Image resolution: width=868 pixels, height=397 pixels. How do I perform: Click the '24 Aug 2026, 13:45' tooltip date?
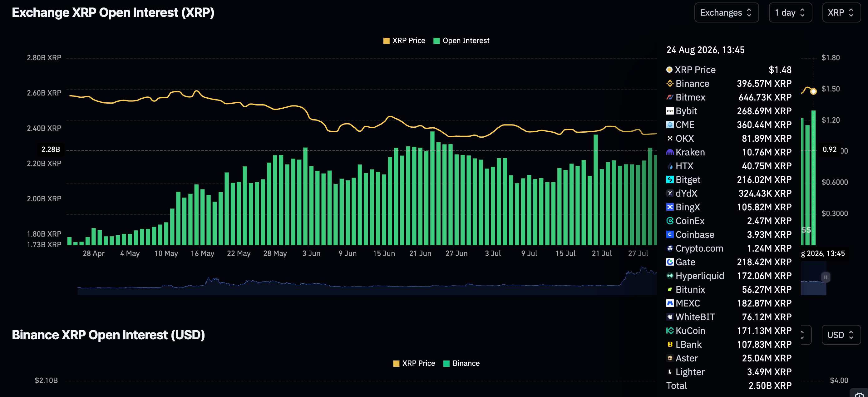pos(705,50)
